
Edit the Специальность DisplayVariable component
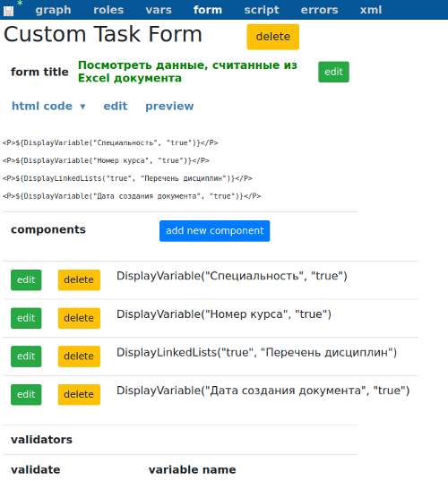pos(26,279)
